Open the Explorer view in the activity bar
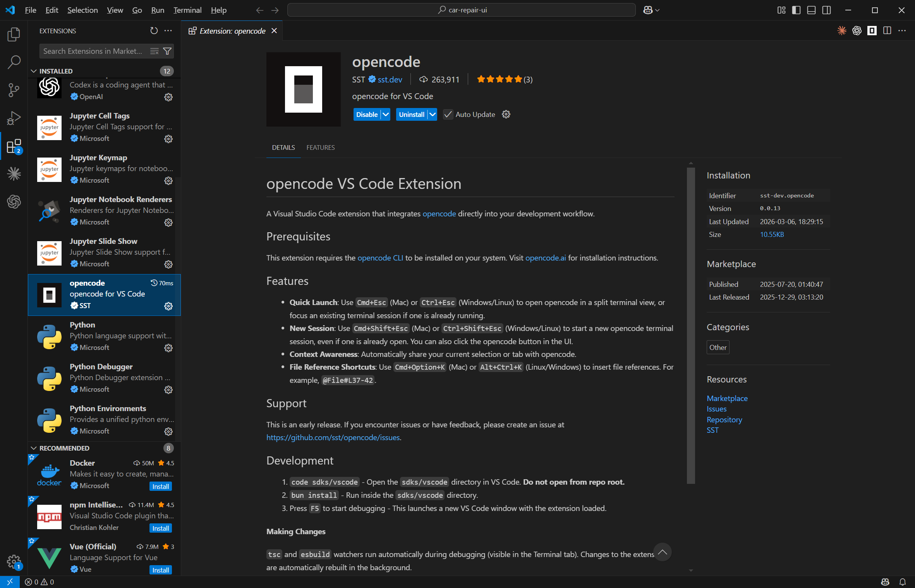The image size is (915, 588). (x=14, y=34)
